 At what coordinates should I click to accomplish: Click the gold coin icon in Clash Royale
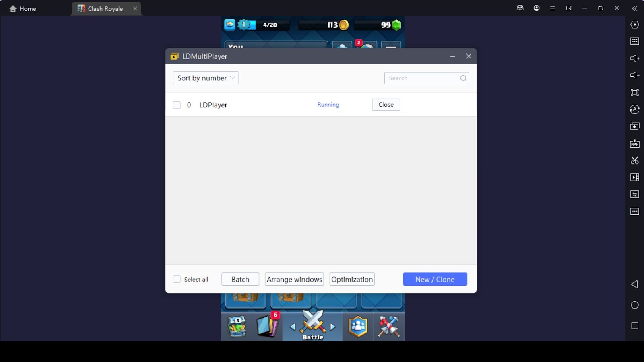[343, 25]
